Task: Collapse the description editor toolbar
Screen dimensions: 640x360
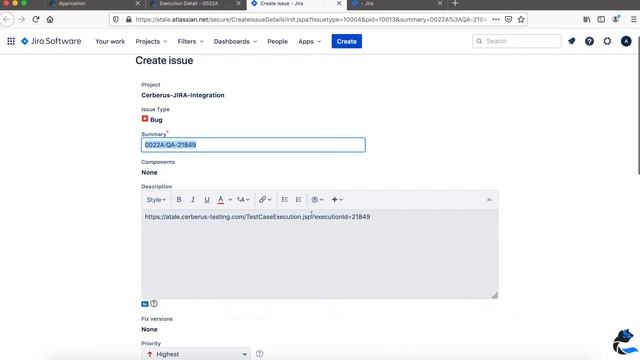Action: (489, 200)
